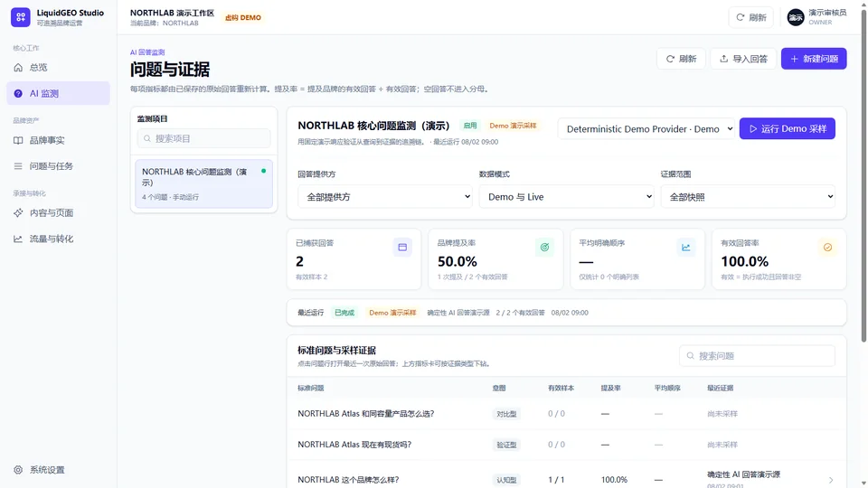
Task: Click the magnifier icon in 搜索项目 field
Action: 147,138
